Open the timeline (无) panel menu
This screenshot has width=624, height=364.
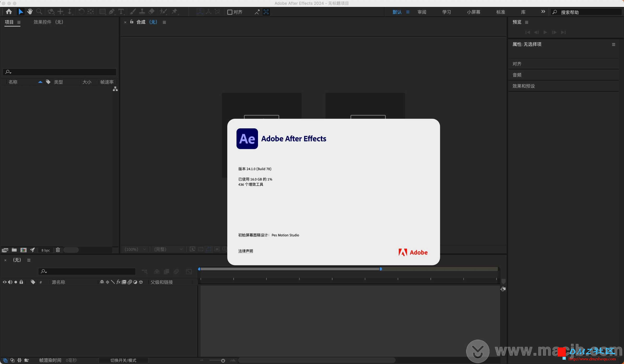pyautogui.click(x=29, y=260)
